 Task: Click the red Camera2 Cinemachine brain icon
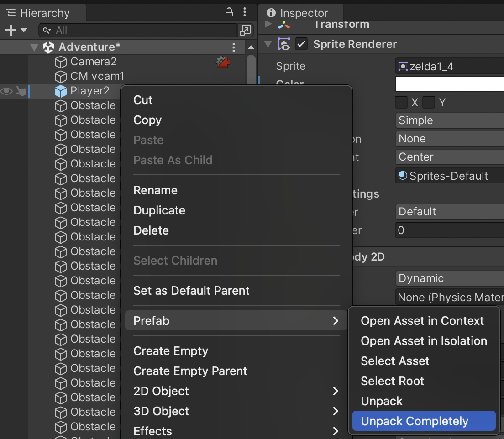click(222, 62)
